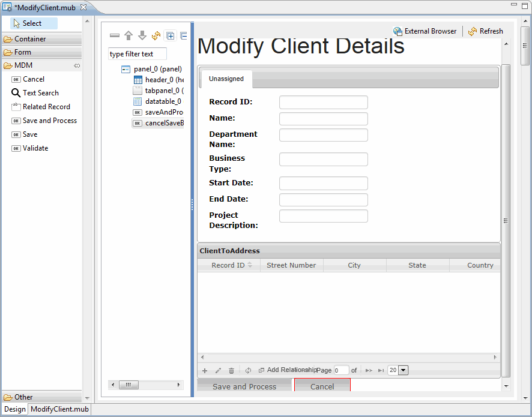Click the Department Name input field
The height and width of the screenshot is (417, 532).
323,135
